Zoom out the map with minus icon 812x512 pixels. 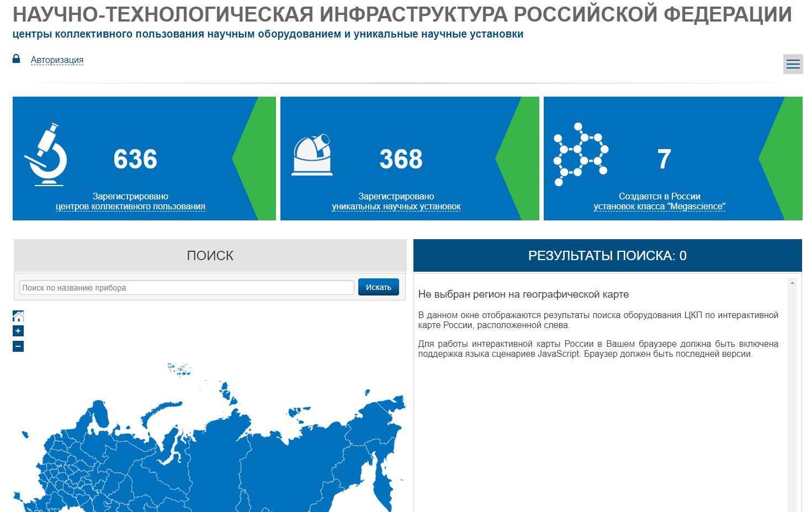click(18, 346)
